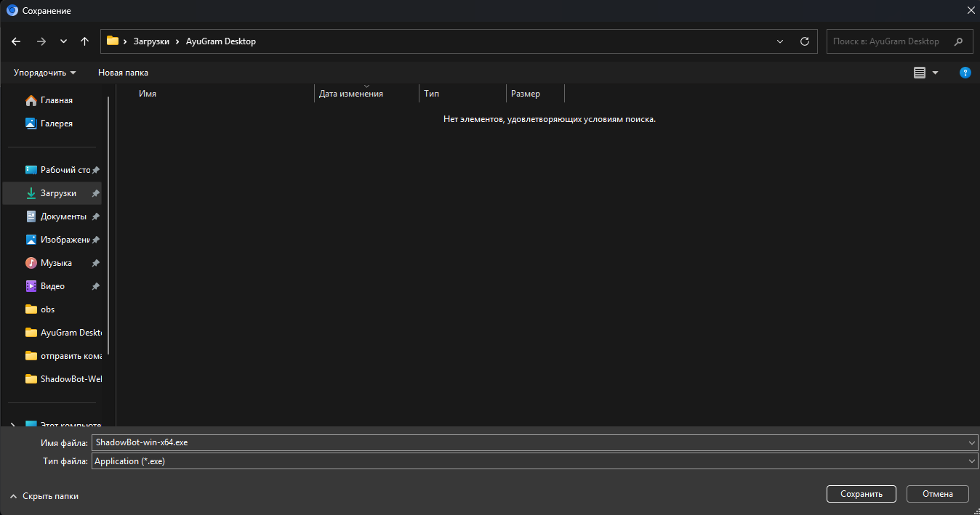Go back with the left arrow icon
The width and height of the screenshot is (980, 515).
point(16,41)
